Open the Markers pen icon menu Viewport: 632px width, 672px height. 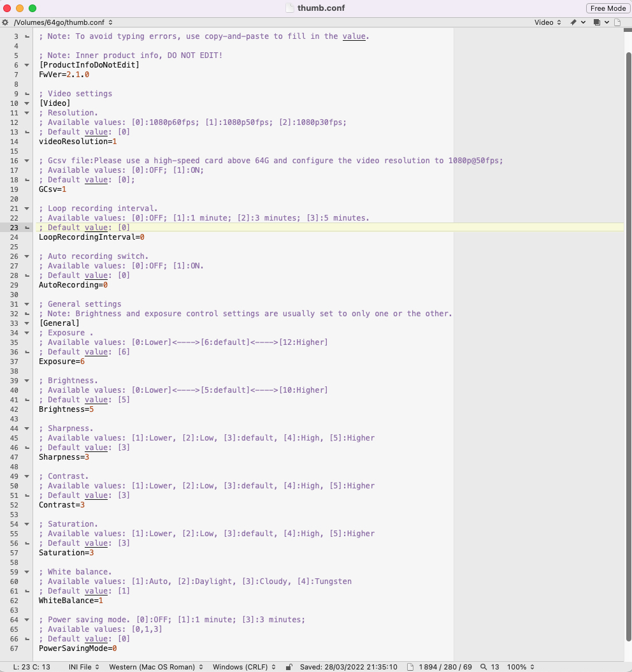573,22
